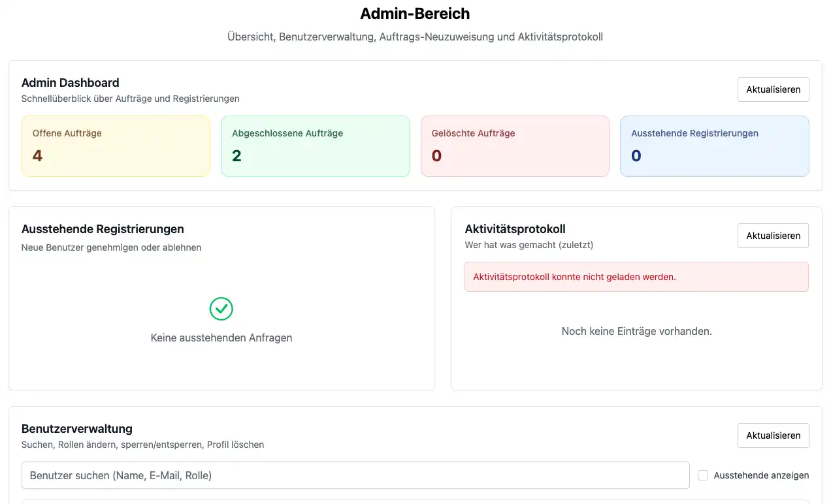Click the red Aktivitätsprotokoll error banner
The image size is (831, 504).
(x=636, y=277)
